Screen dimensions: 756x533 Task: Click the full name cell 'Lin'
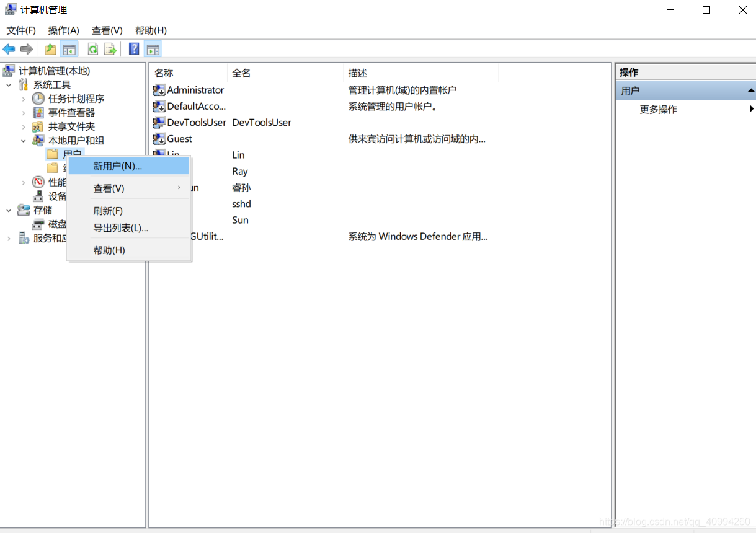click(238, 155)
